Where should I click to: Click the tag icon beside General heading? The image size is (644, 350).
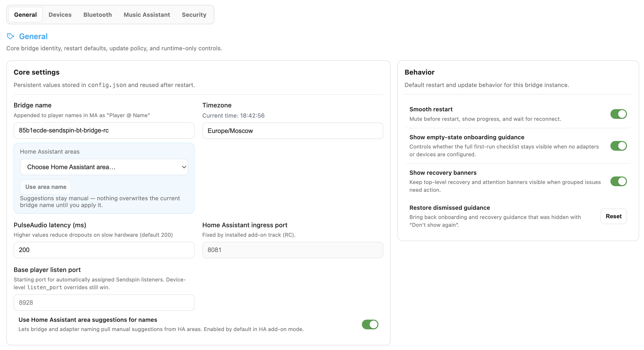click(10, 36)
